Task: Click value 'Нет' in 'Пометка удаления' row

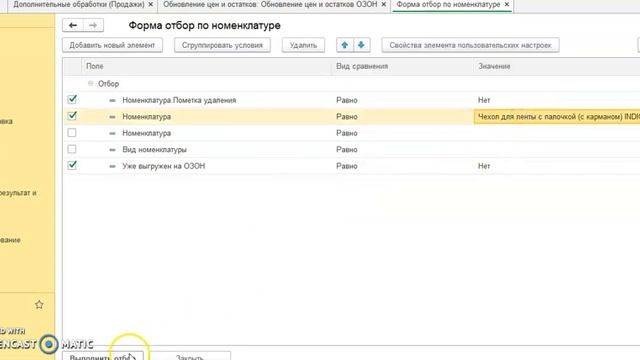Action: point(484,100)
